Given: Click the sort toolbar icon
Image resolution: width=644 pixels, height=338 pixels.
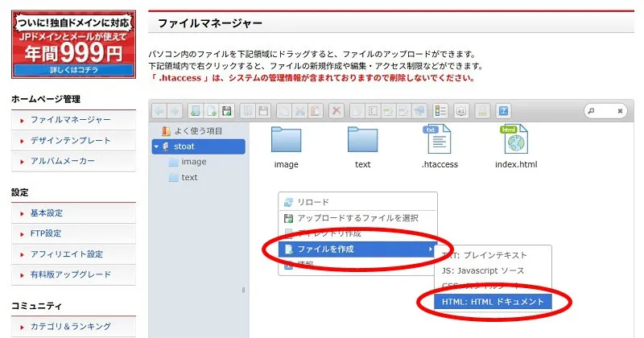Looking at the screenshot, I should pyautogui.click(x=461, y=111).
